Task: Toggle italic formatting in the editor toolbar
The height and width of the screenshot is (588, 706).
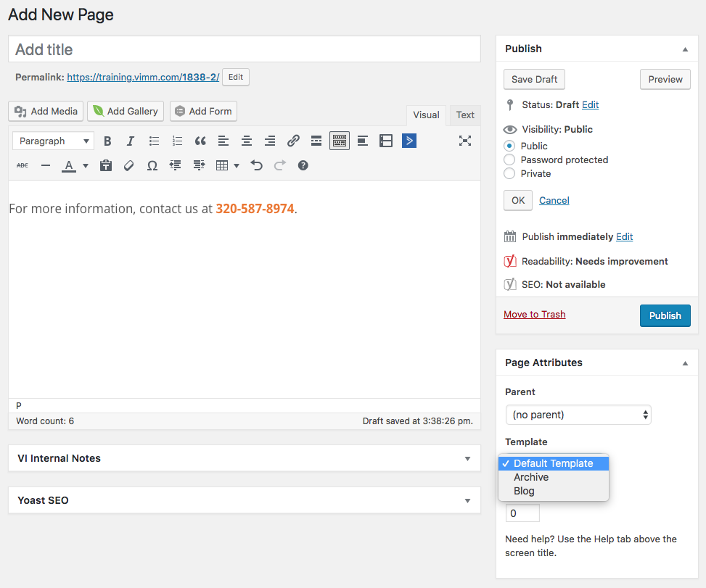Action: 131,141
